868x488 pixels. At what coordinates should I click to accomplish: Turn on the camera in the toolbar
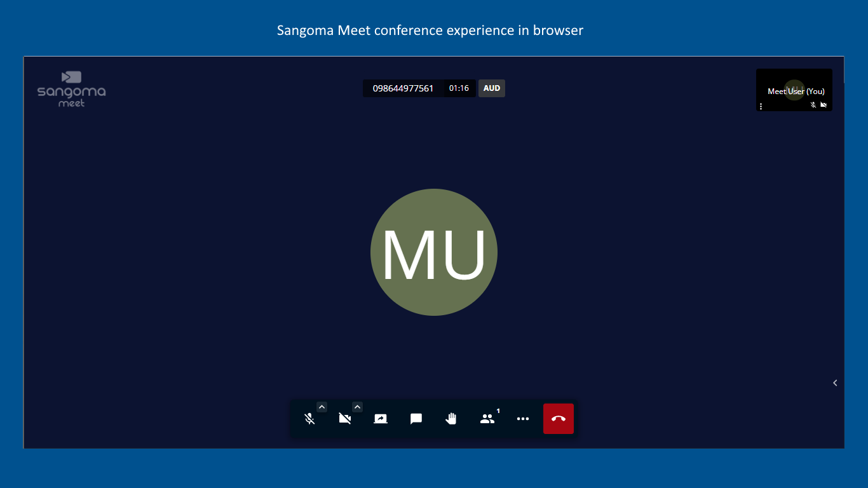(x=345, y=419)
